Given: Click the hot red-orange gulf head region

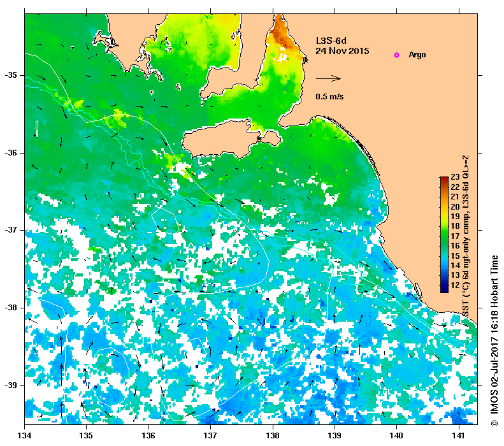Looking at the screenshot, I should (x=282, y=32).
